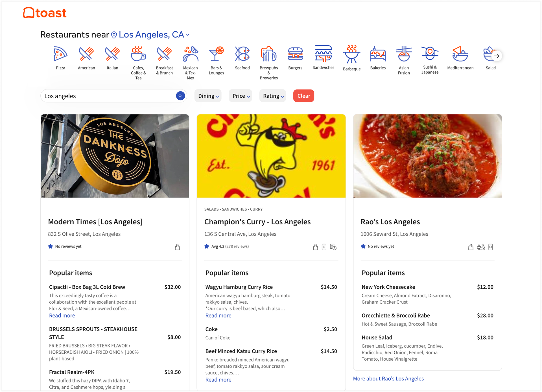Pick the Mexican & Tex-Mex category
The height and width of the screenshot is (392, 542).
(191, 54)
